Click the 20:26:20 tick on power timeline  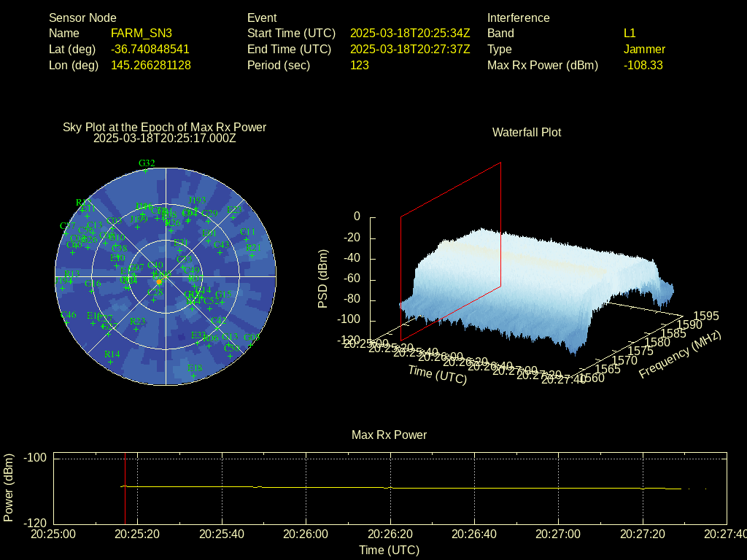(390, 534)
